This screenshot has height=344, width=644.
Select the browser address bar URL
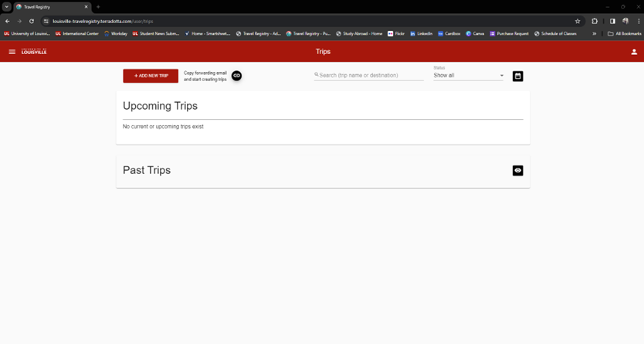coord(103,22)
